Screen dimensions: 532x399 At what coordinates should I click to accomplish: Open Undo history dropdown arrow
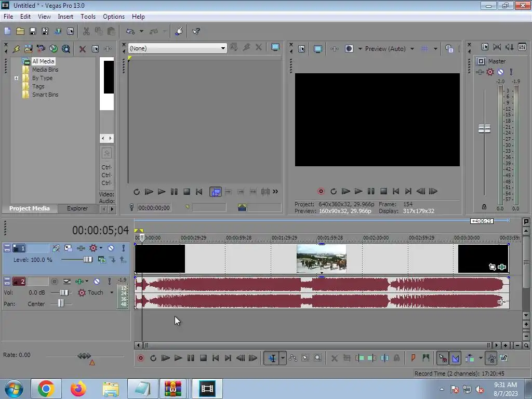click(x=141, y=31)
